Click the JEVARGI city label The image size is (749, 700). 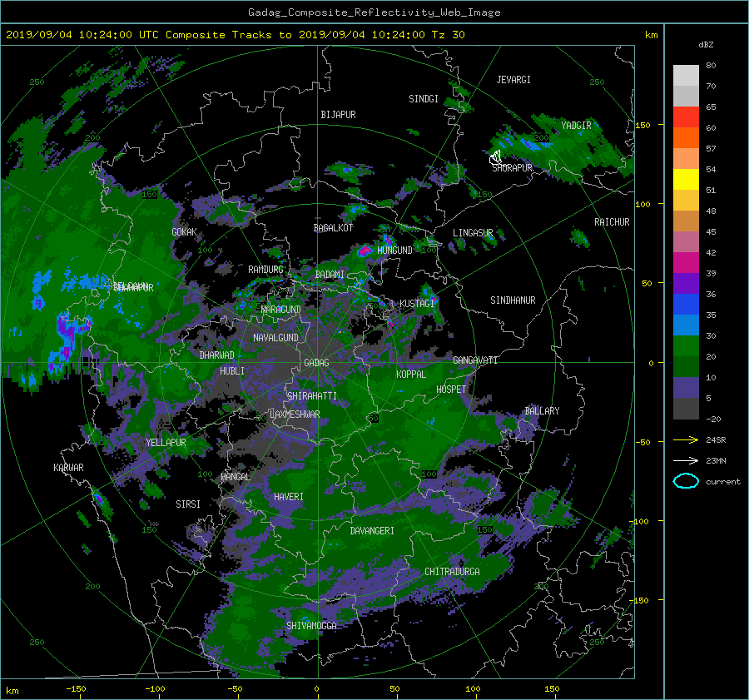513,80
